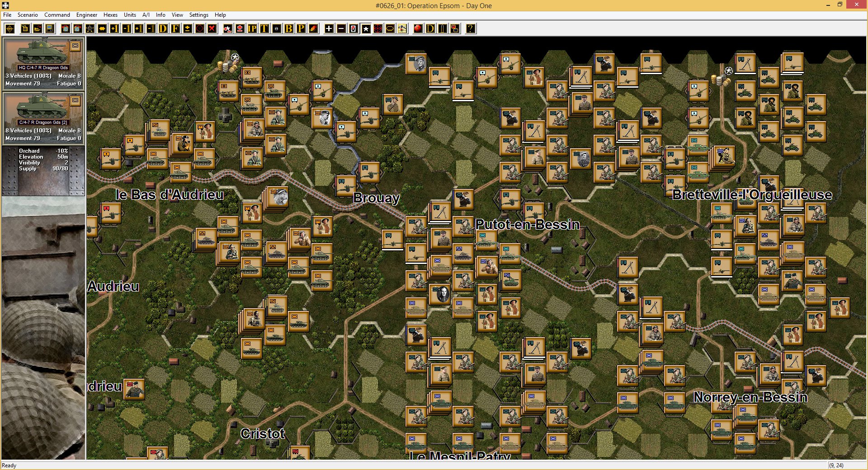Click the large yellow D toolbar button
868x470 pixels.
coord(163,29)
